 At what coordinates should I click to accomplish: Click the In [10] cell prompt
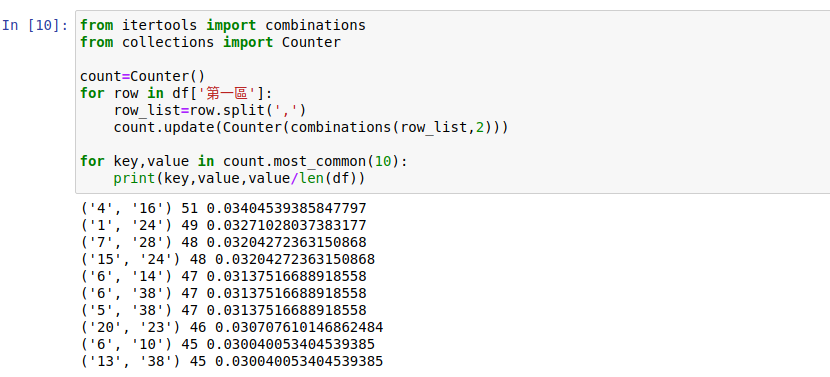coord(35,25)
